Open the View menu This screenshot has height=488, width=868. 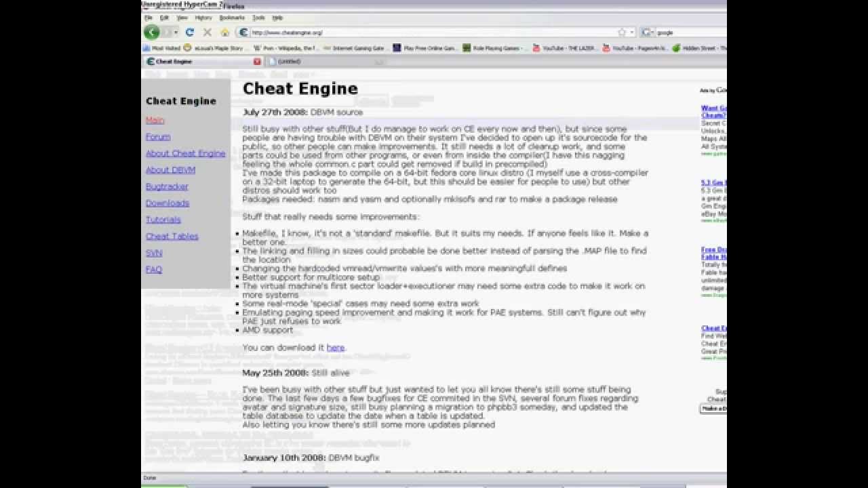click(182, 18)
